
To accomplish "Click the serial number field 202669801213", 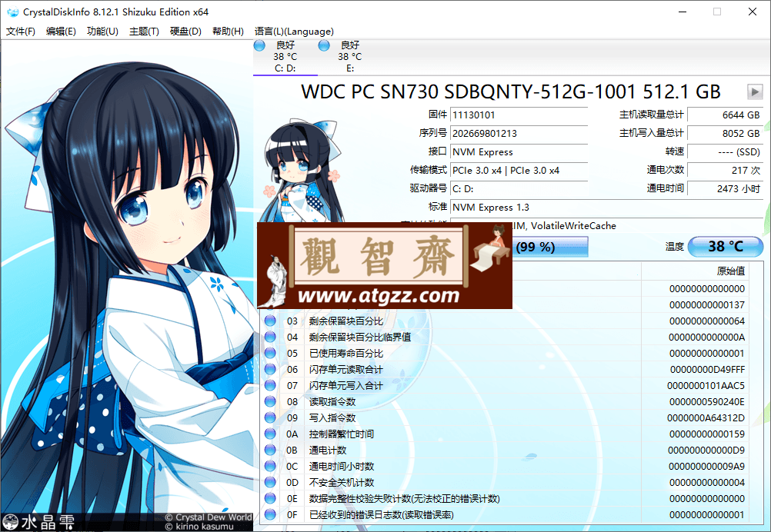I will coord(519,134).
